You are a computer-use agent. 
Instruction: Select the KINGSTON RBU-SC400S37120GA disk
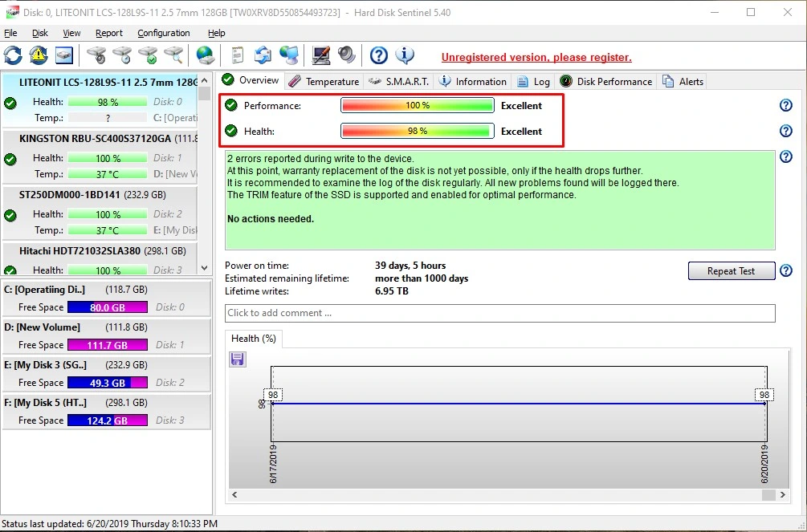coord(100,156)
